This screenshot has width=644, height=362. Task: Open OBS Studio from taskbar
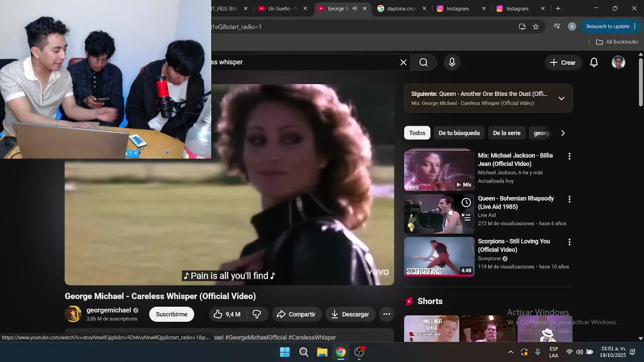[x=359, y=352]
